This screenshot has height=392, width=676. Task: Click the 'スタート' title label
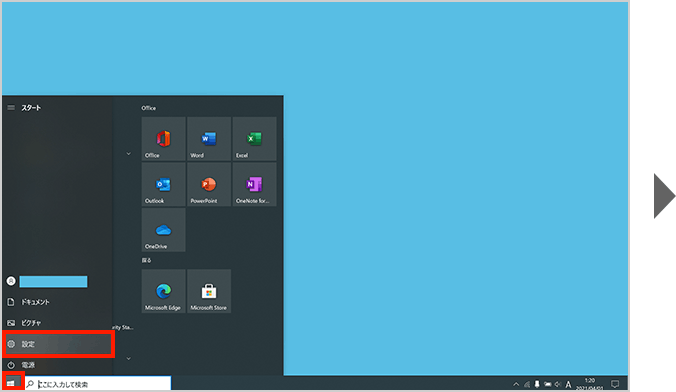(x=31, y=107)
